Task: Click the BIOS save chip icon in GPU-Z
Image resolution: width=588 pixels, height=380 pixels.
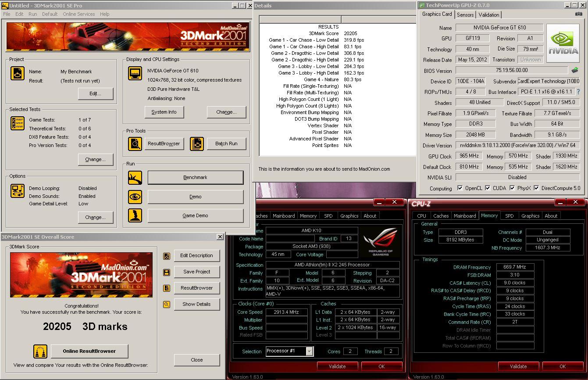Action: (575, 70)
